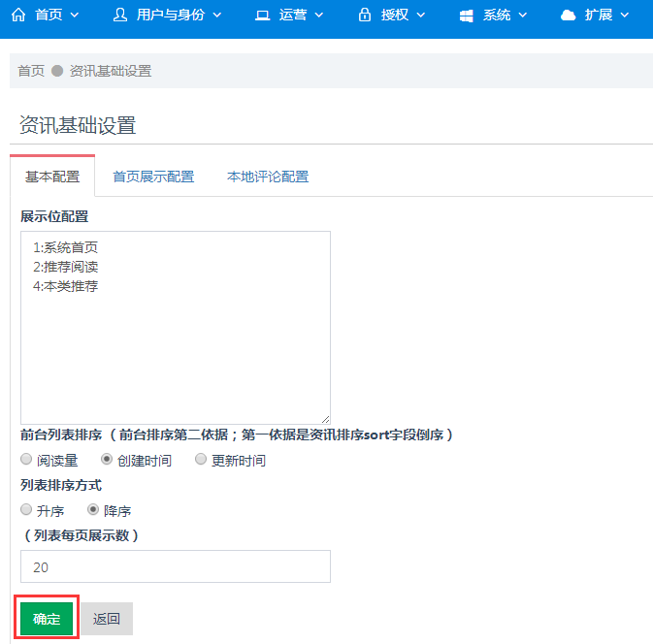Click the '2:推荐阅读' line in textarea
653x644 pixels.
click(65, 267)
